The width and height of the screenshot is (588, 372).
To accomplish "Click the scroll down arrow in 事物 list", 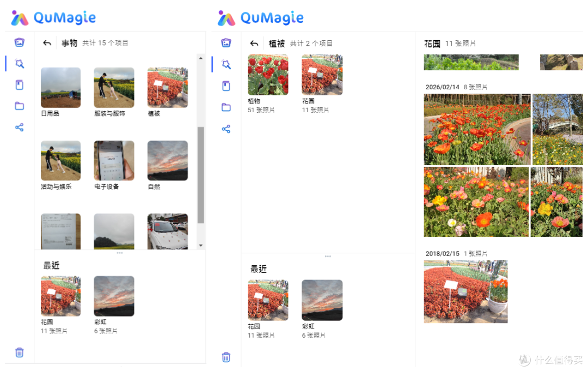I will coord(200,246).
